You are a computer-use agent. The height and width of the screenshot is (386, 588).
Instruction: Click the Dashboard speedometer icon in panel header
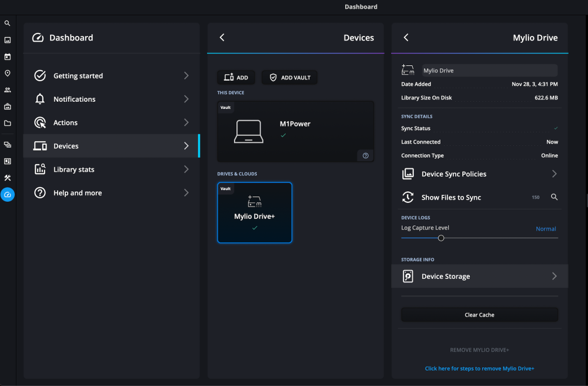(x=38, y=38)
